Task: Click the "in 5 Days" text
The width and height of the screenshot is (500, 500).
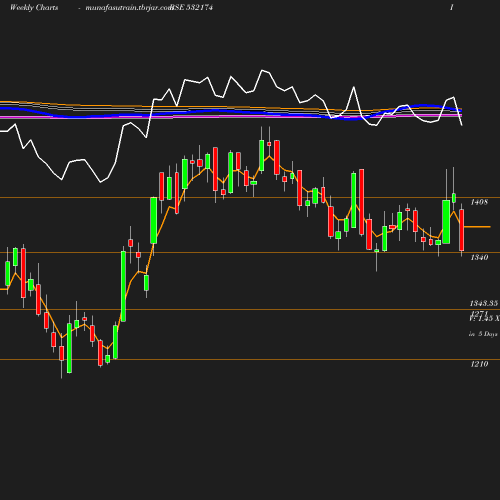Action: pos(483,334)
